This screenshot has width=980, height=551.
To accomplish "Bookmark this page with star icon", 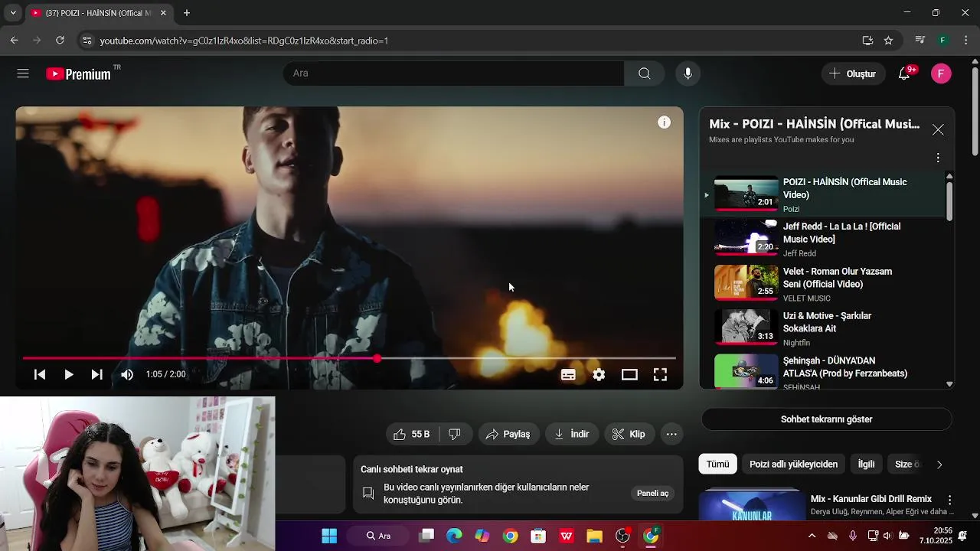I will (888, 41).
